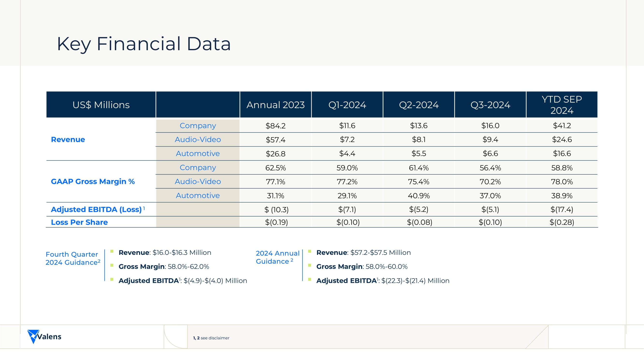Select the Q1-2024 column header
Screen dimensions: 644x362
pyautogui.click(x=347, y=105)
